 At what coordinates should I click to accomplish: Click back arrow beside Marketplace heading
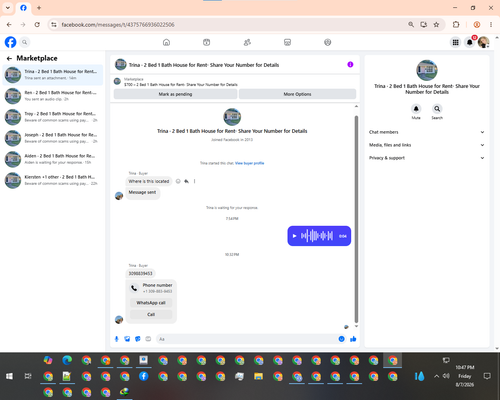[x=9, y=59]
